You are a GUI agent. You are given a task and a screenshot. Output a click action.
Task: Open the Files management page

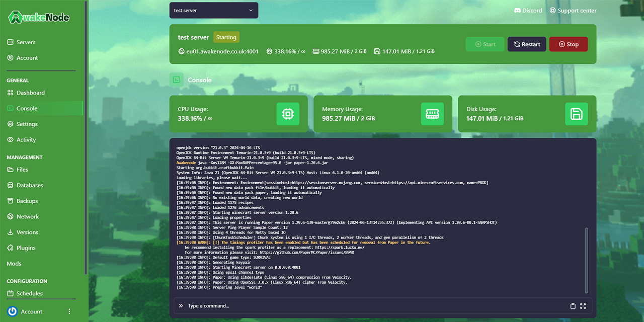point(22,170)
